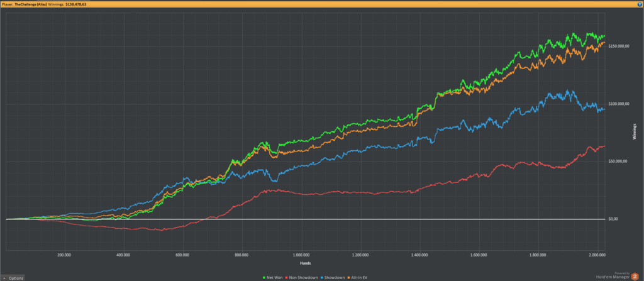Expand the Options panel
Screen dimensions: 644x281
point(13,278)
